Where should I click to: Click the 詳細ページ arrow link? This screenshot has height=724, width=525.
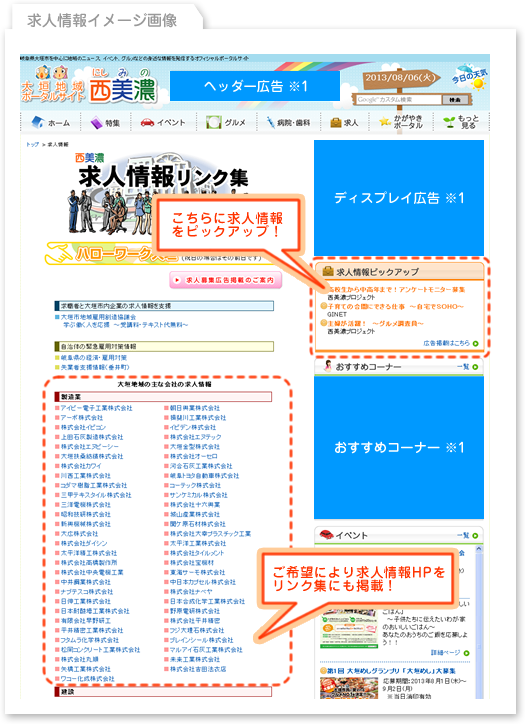click(x=450, y=652)
